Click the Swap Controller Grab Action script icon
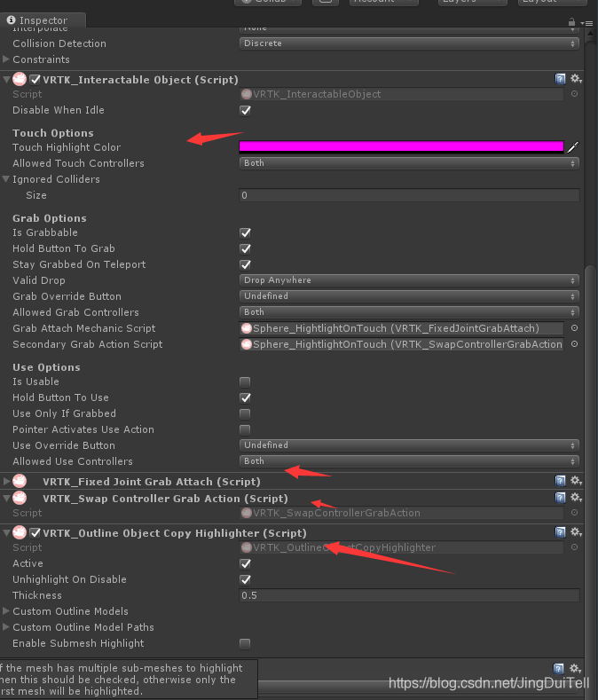598x700 pixels. [20, 498]
